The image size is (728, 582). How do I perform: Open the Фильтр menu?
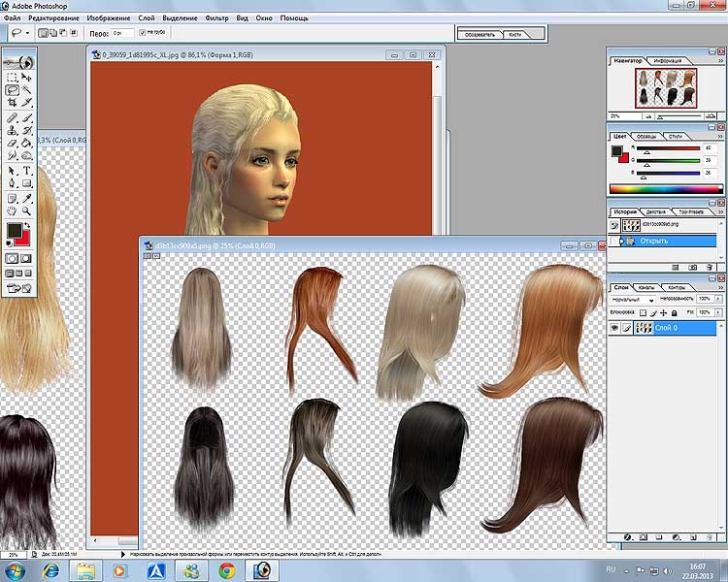tap(217, 17)
